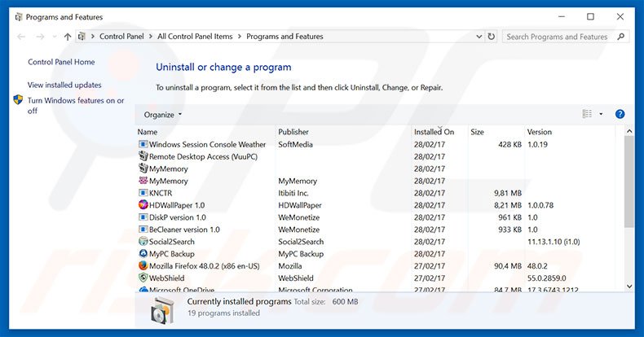The image size is (644, 337).
Task: Expand the chevron after Control Panel breadcrumb
Action: click(151, 37)
